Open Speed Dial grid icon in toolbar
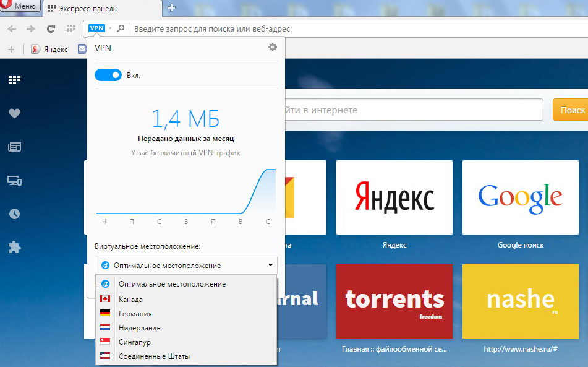This screenshot has width=588, height=367. click(71, 28)
